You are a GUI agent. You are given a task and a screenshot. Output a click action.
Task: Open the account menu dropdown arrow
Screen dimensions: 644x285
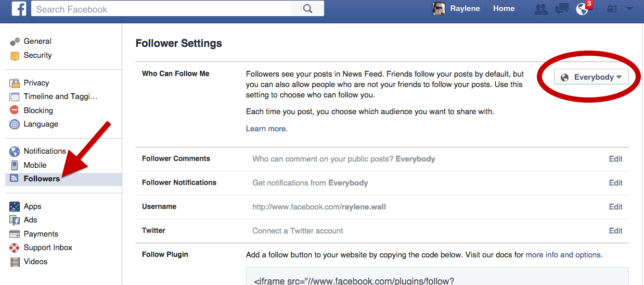point(629,9)
